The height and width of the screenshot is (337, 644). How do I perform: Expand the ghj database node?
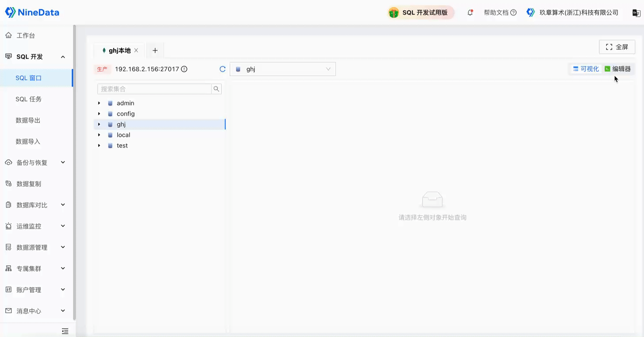click(x=99, y=124)
